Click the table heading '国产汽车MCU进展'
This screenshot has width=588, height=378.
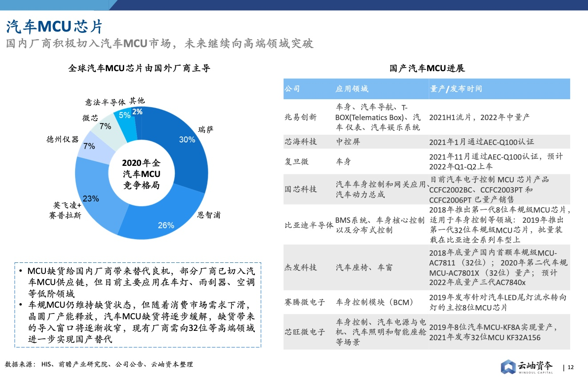tap(427, 68)
